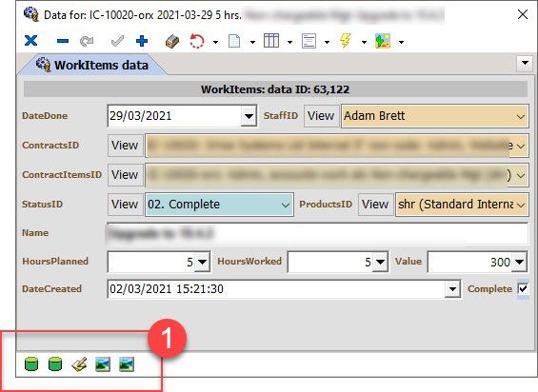Expand the StaffID dropdown showing Adam Brett
538x392 pixels.
435,116
